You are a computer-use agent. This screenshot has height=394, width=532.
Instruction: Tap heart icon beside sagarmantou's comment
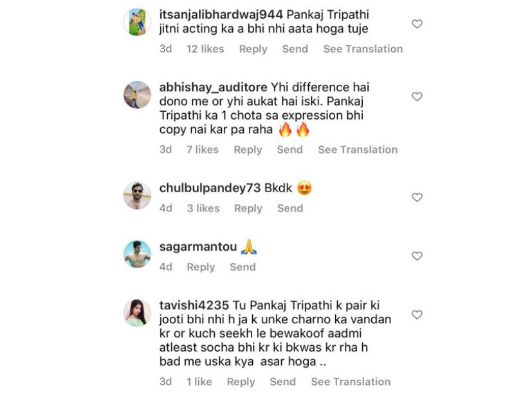coord(417,256)
